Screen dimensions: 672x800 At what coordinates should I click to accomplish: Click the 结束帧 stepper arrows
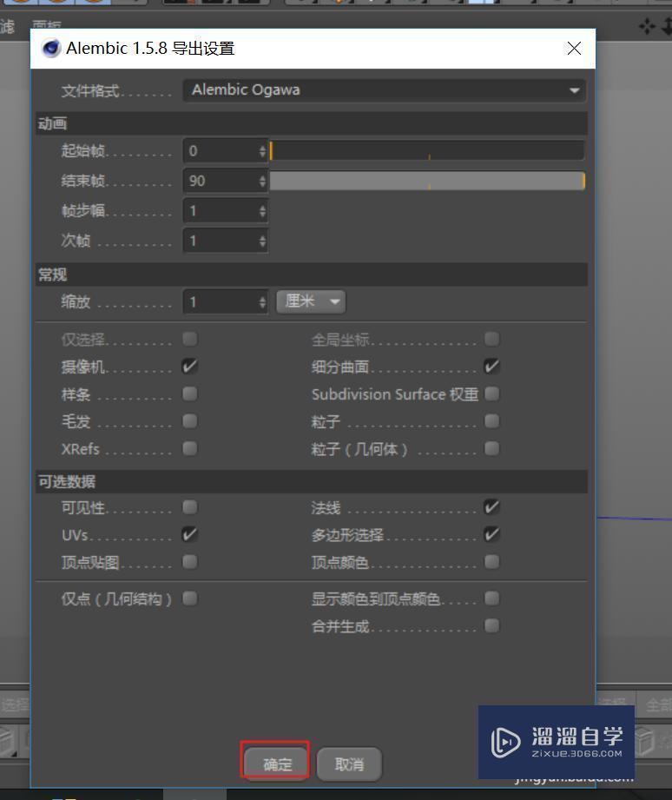pos(262,182)
